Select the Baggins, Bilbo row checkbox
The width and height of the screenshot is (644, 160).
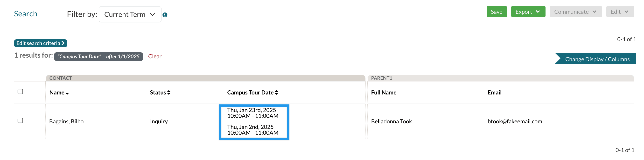tap(20, 120)
